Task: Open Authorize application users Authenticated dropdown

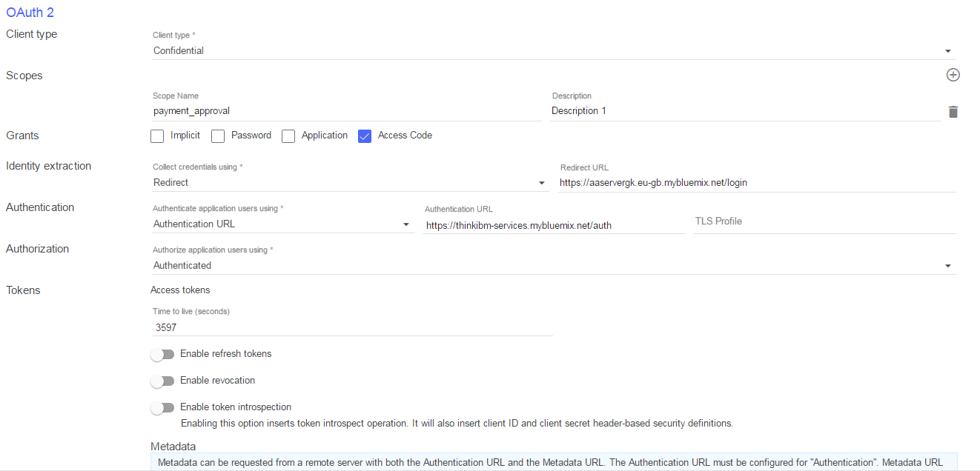Action: (554, 266)
